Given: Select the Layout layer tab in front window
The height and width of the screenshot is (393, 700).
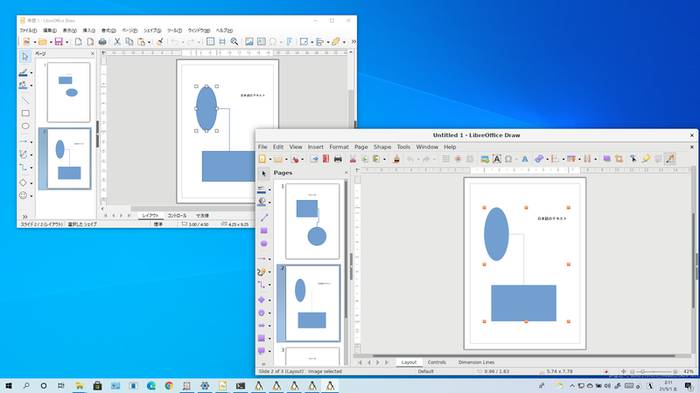Looking at the screenshot, I should pos(408,362).
